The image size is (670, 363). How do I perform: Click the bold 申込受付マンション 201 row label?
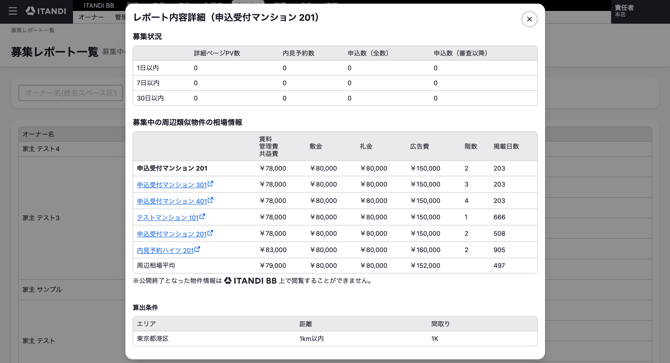click(172, 168)
